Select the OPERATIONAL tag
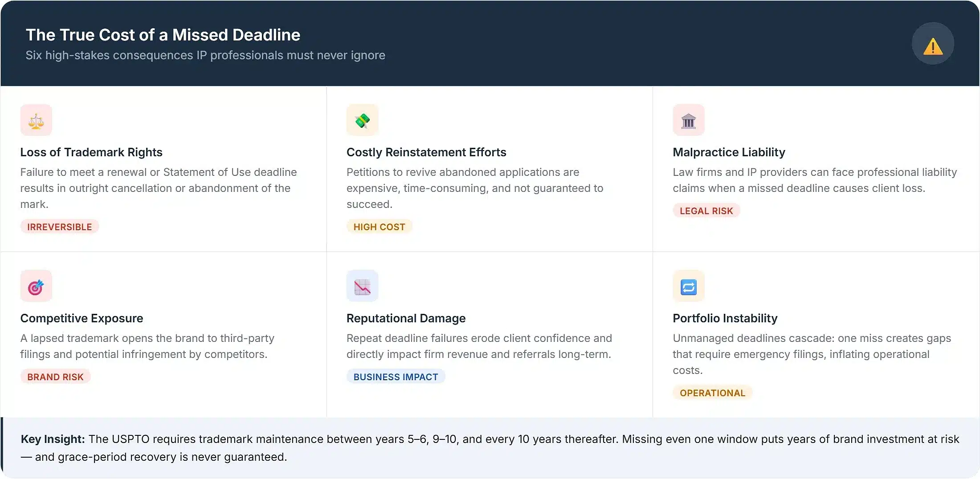This screenshot has width=980, height=479. (713, 393)
